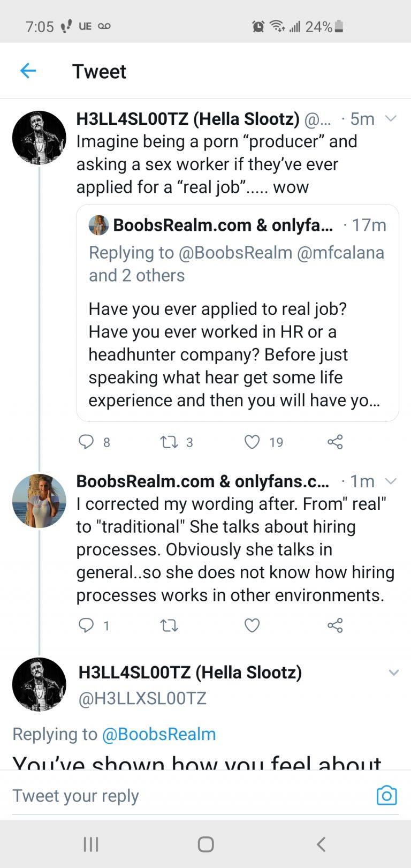This screenshot has width=411, height=868.
Task: Share the BoobsRealm 1m reply
Action: [335, 625]
